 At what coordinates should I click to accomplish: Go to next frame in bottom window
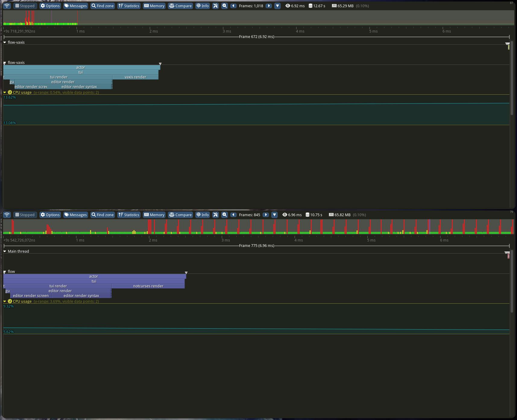(x=266, y=215)
